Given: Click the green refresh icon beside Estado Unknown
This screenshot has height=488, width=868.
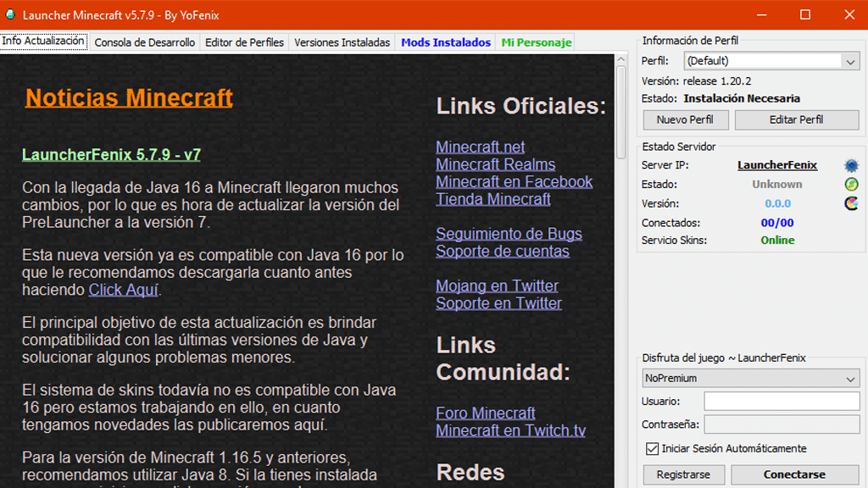Looking at the screenshot, I should tap(851, 184).
